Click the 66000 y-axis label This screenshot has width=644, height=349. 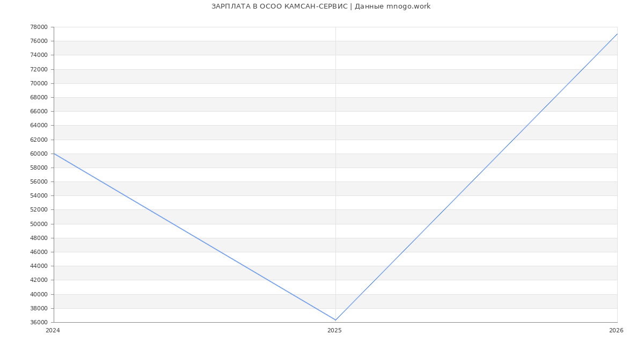39,112
